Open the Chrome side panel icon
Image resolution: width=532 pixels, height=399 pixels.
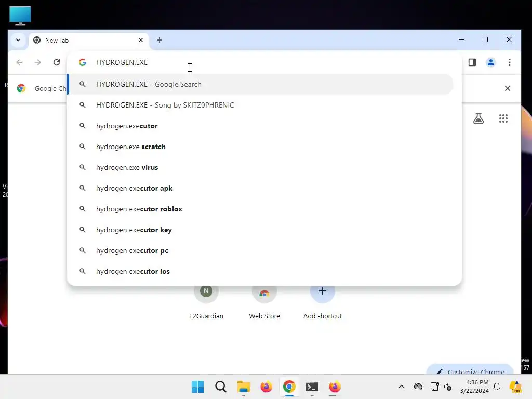472,62
